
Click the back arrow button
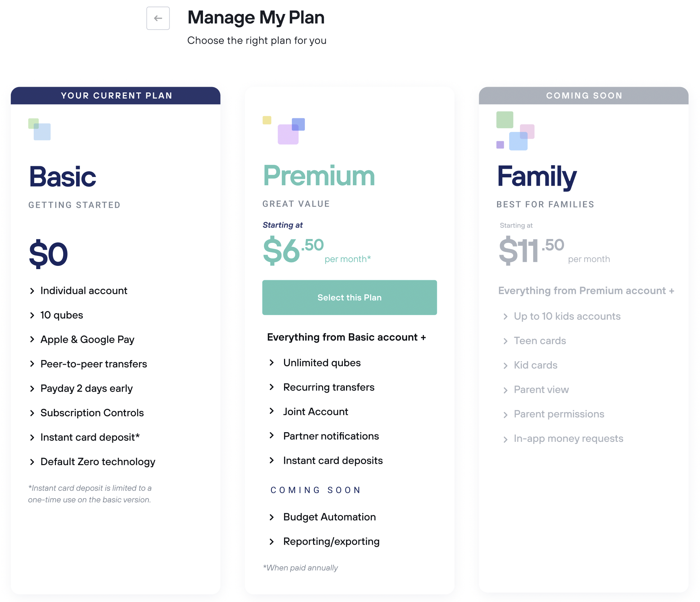(158, 18)
